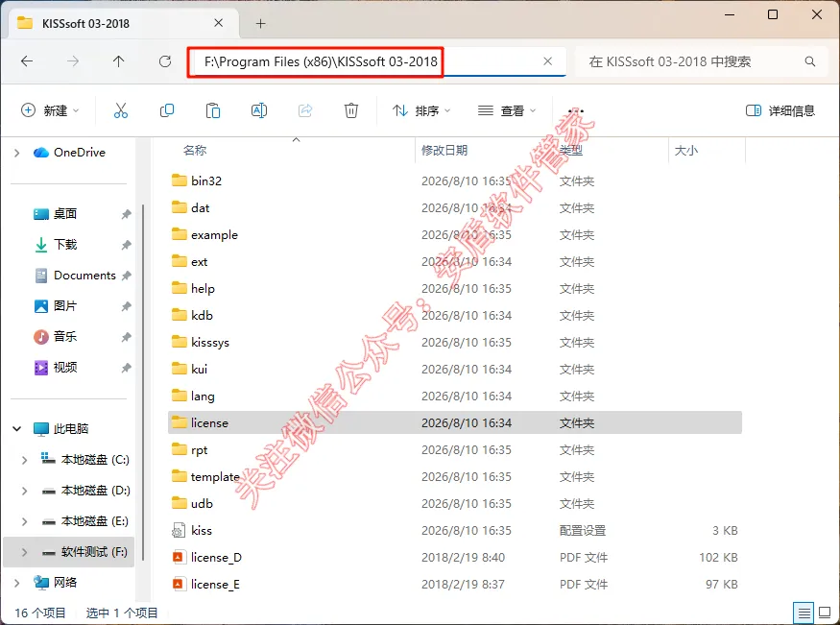The width and height of the screenshot is (840, 625).
Task: Click the search magnifier icon
Action: [810, 61]
